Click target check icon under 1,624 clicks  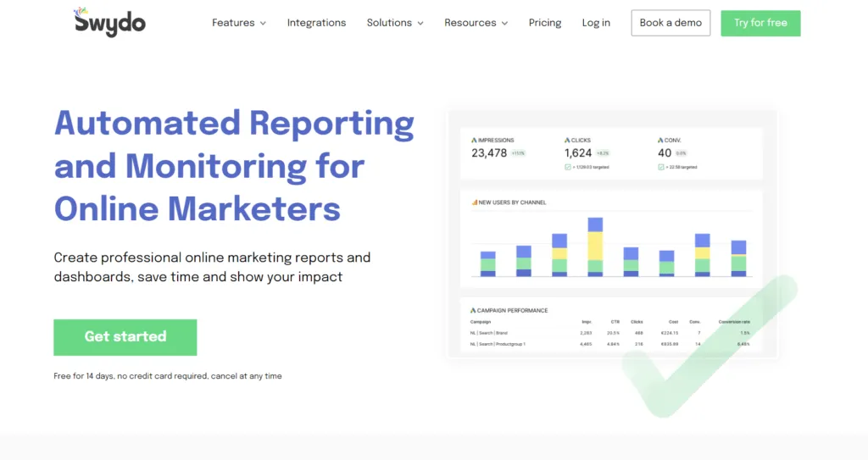pos(567,167)
